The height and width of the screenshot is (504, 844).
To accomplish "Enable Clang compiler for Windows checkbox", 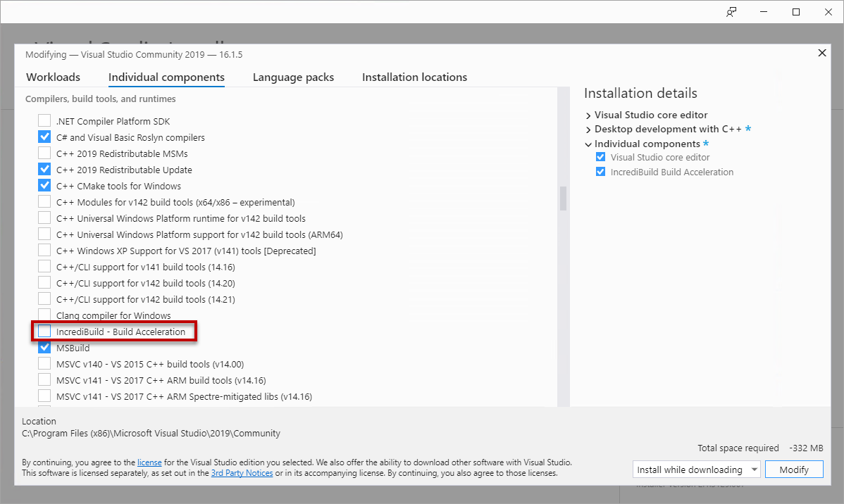I will pos(44,315).
